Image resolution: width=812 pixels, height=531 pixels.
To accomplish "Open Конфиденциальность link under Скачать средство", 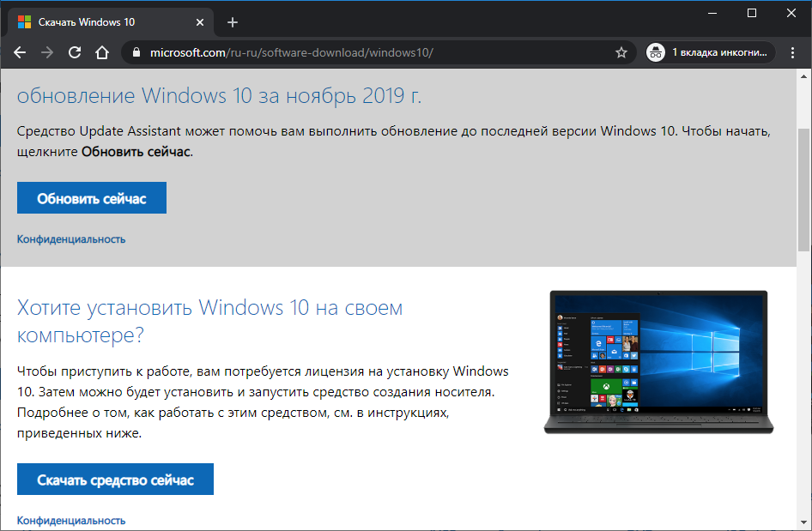I will click(x=71, y=521).
